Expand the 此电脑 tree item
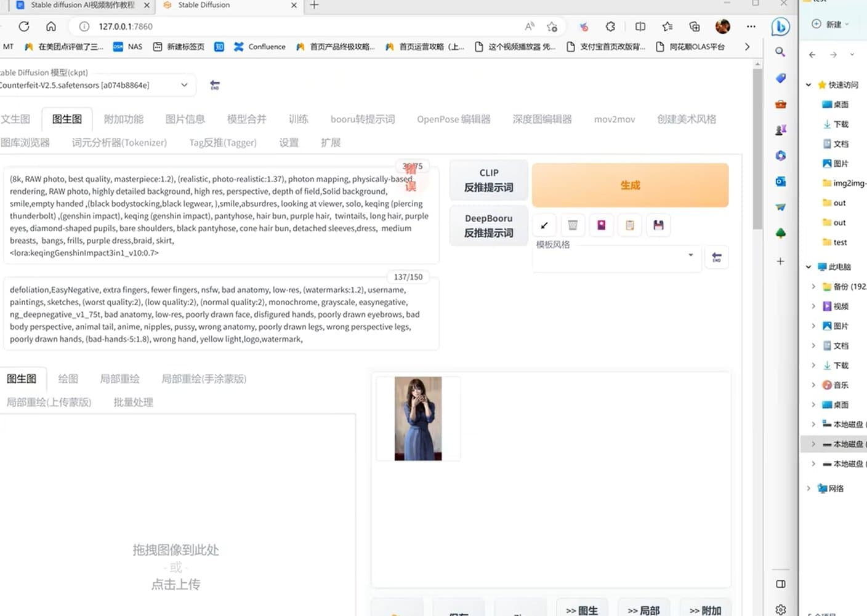Screen dimensions: 867x616 click(809, 266)
